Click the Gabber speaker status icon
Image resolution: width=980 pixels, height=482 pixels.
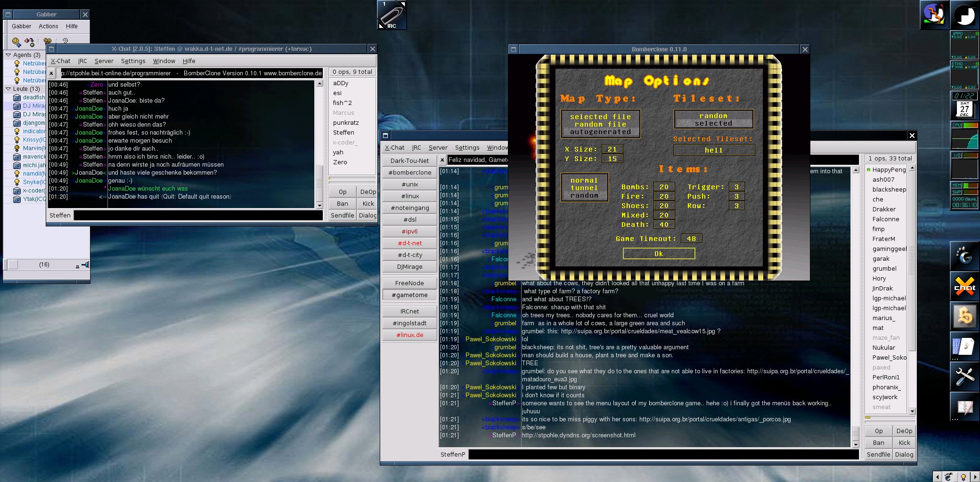point(85,265)
